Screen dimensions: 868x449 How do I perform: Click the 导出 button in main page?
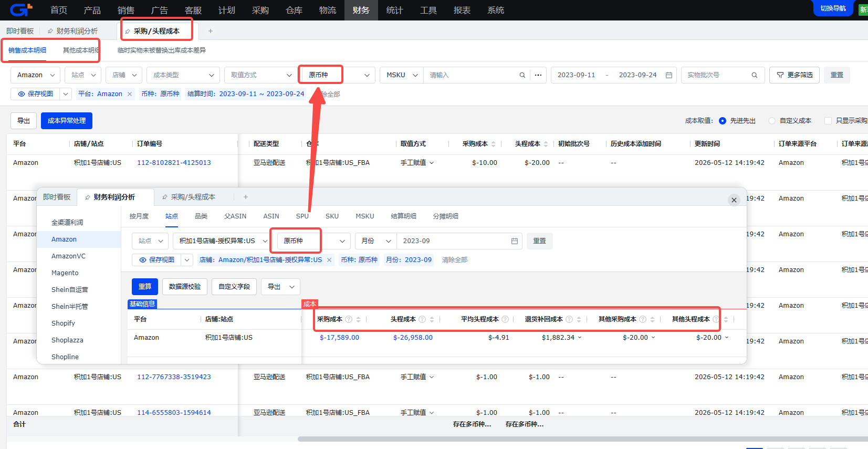pos(24,121)
